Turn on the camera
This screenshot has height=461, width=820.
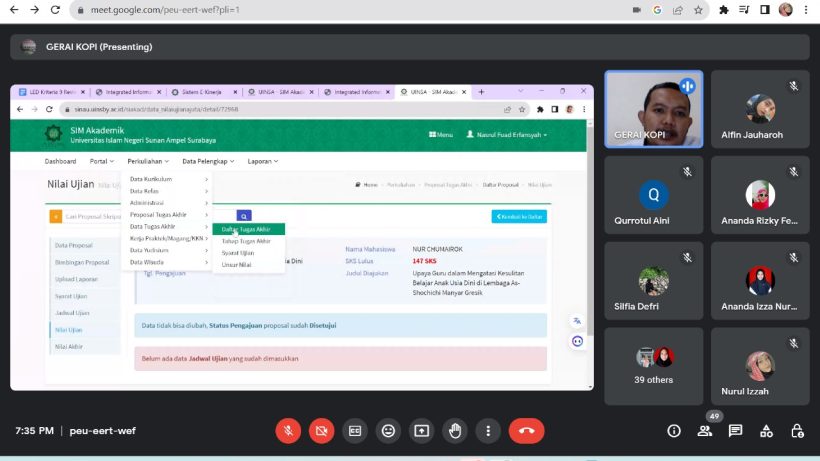tap(321, 431)
